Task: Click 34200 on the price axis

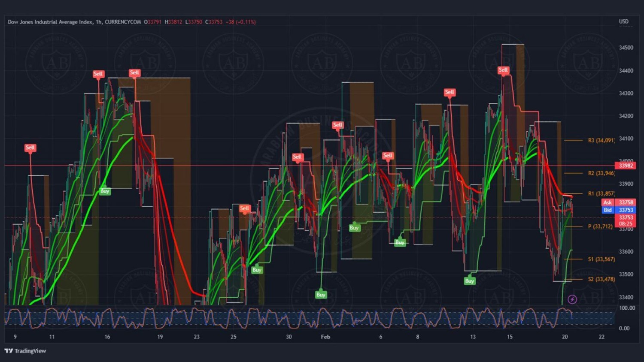Action: click(x=626, y=116)
